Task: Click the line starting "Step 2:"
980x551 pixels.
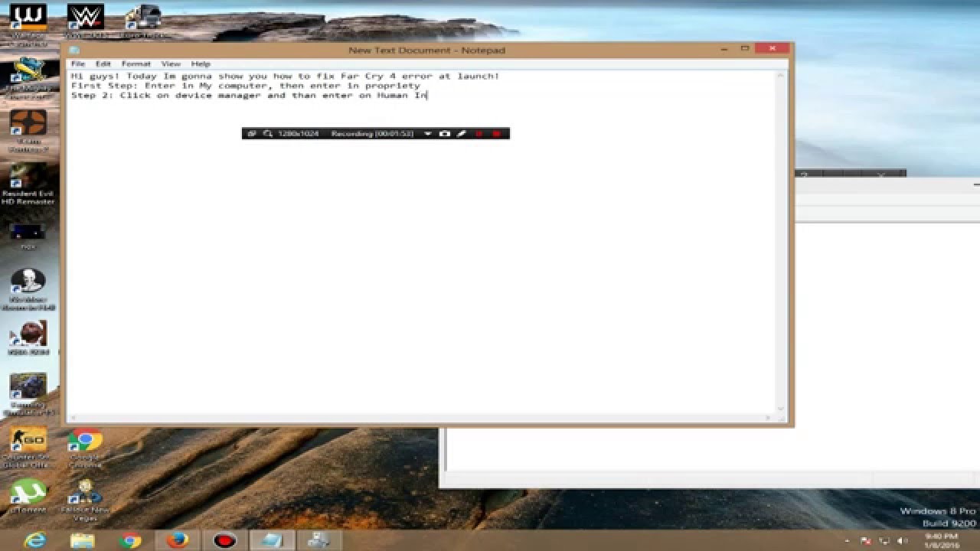Action: pyautogui.click(x=249, y=96)
